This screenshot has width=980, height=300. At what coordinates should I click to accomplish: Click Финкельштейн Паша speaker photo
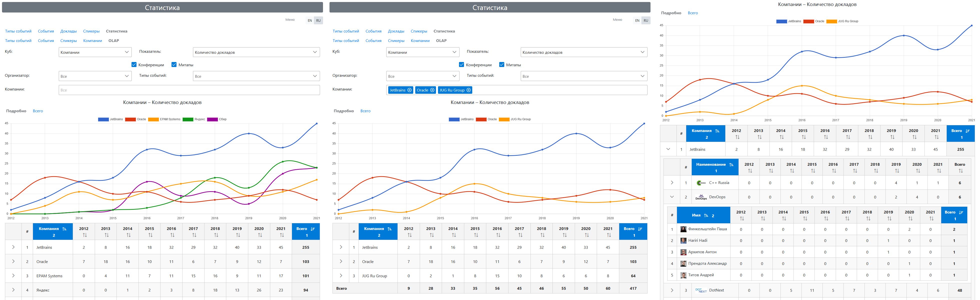pyautogui.click(x=683, y=229)
